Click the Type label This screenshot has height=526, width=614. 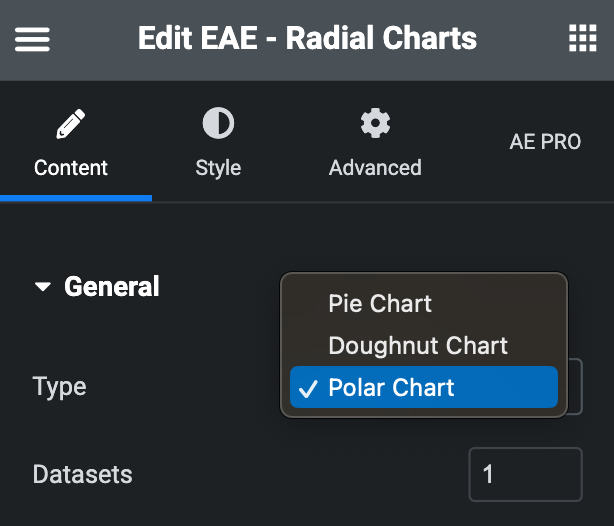pos(60,387)
